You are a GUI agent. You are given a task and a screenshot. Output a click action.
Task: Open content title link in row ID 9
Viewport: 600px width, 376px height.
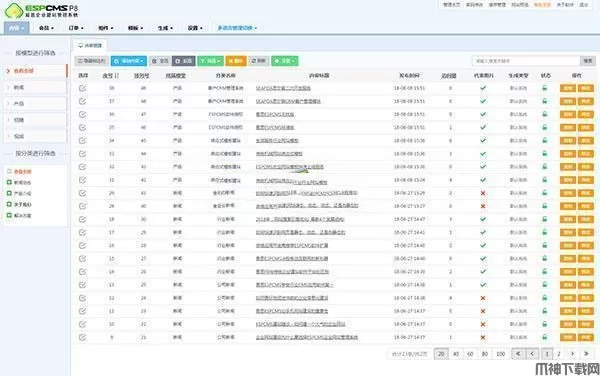point(307,337)
